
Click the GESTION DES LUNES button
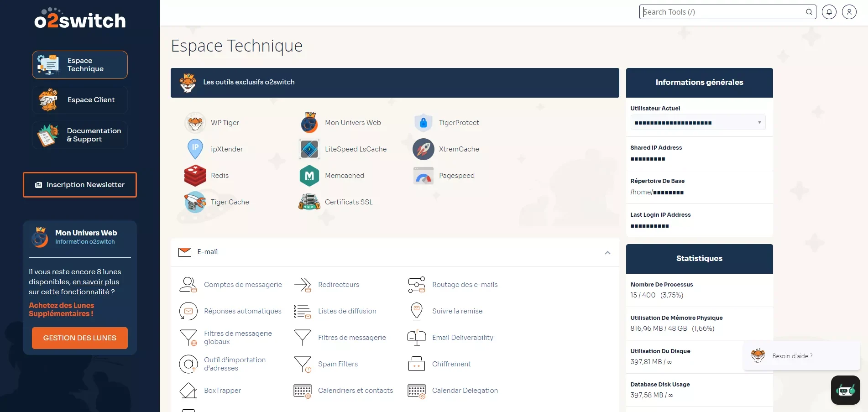click(80, 338)
